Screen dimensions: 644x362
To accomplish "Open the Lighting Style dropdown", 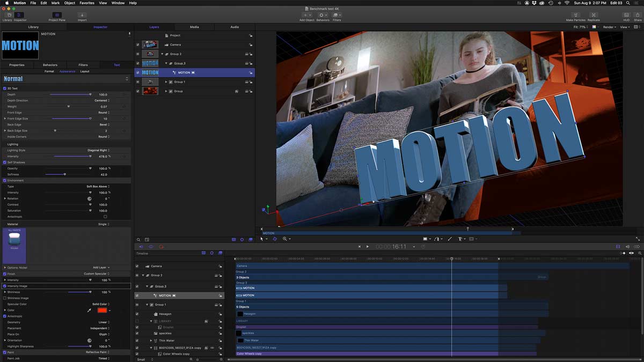I will tap(99, 150).
